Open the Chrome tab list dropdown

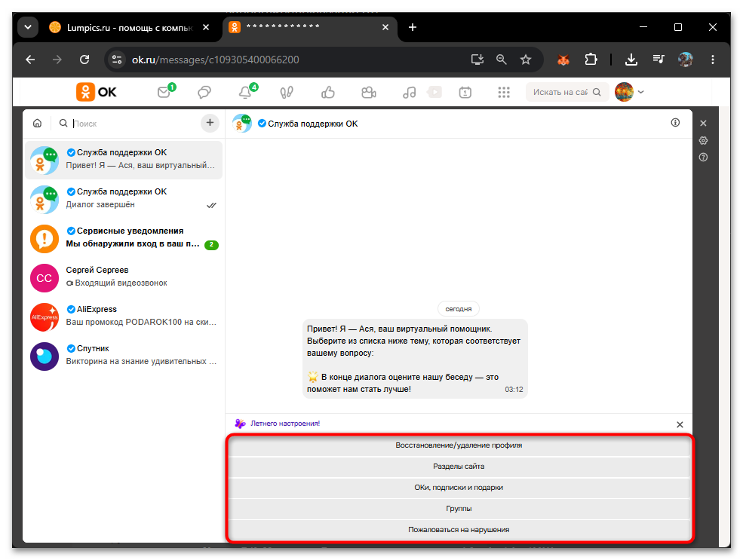point(28,27)
